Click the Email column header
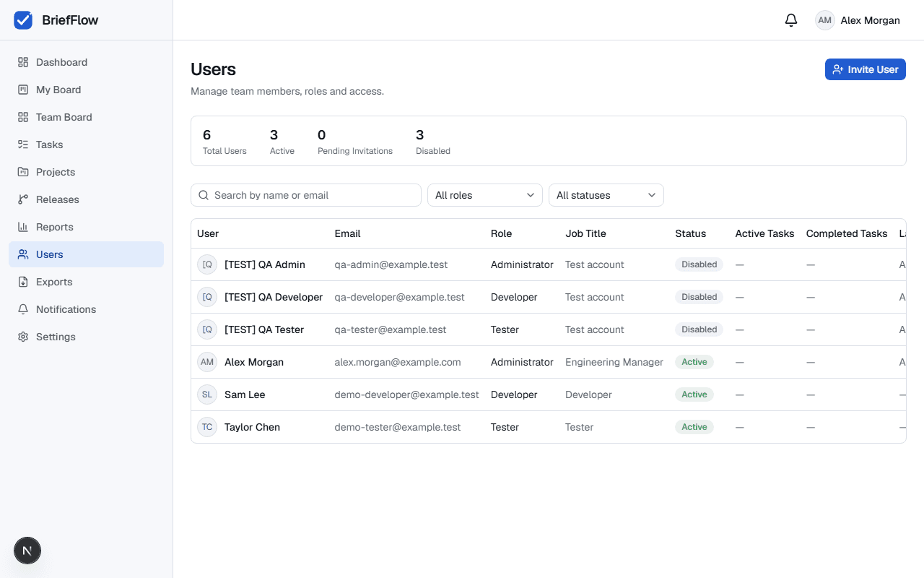 [x=347, y=233]
